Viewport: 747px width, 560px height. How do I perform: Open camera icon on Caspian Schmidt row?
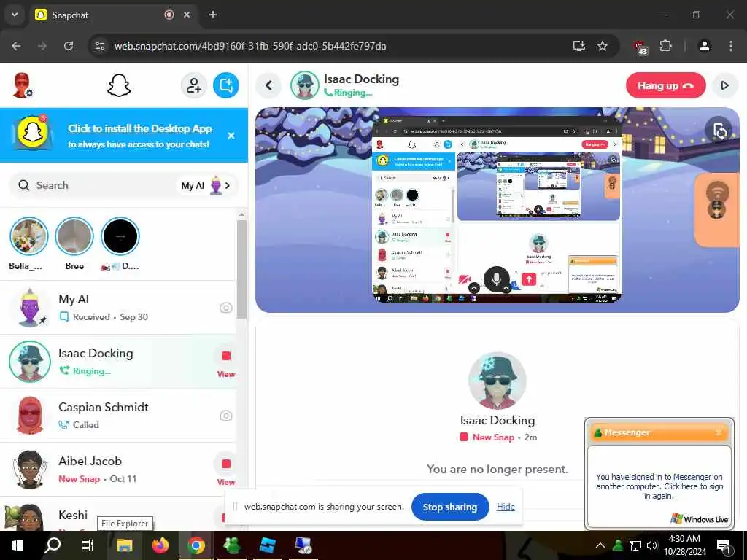(226, 416)
